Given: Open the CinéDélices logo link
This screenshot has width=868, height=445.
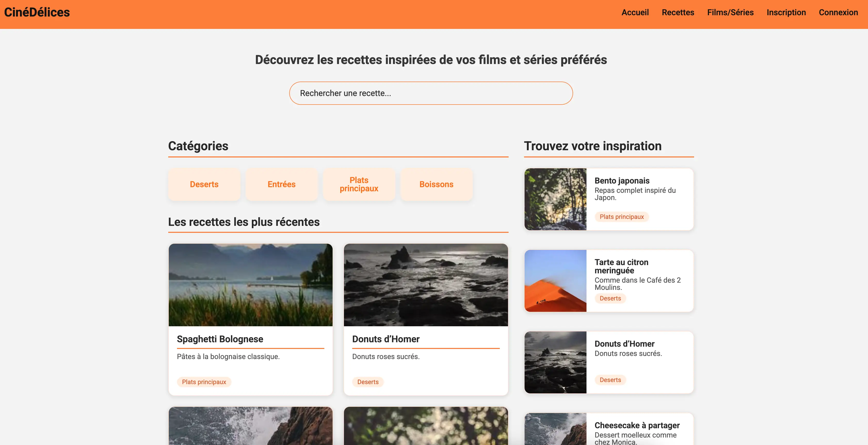Looking at the screenshot, I should pyautogui.click(x=37, y=12).
